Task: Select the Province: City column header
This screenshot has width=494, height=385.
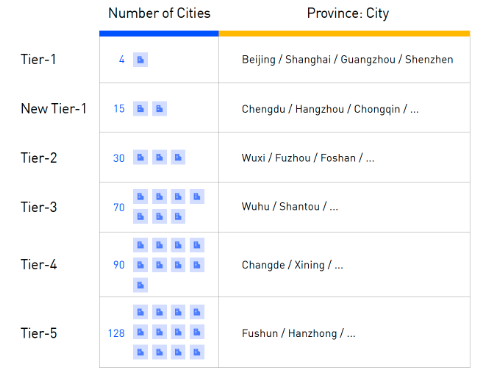Action: [348, 14]
